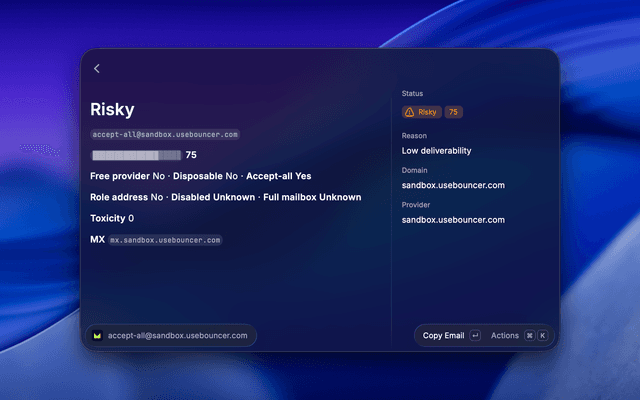640x400 pixels.
Task: Click the Domain label in the side panel
Action: 414,170
